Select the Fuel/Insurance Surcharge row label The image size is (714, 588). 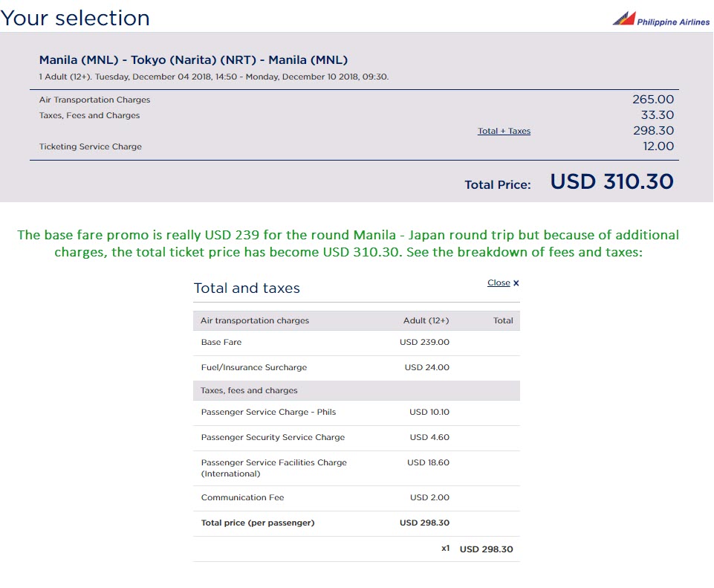(x=253, y=368)
